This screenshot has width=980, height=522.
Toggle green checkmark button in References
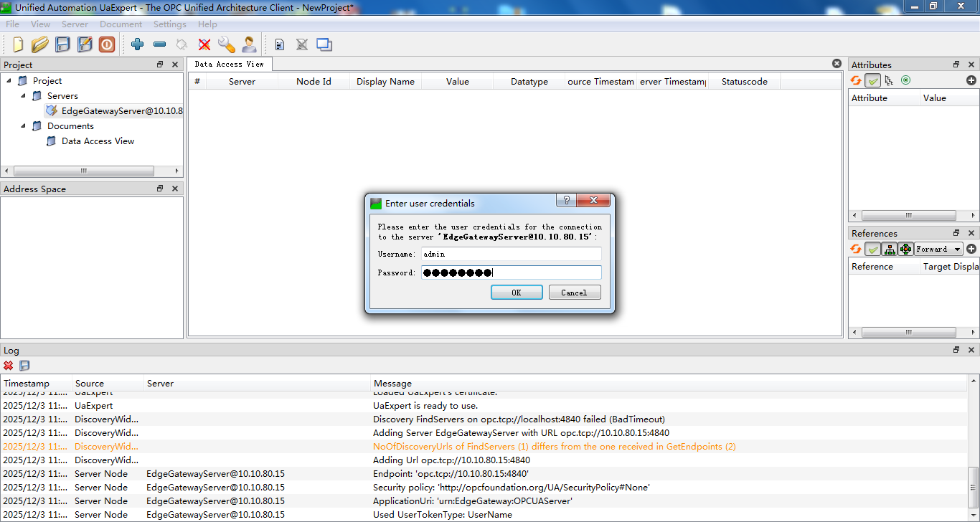(873, 249)
